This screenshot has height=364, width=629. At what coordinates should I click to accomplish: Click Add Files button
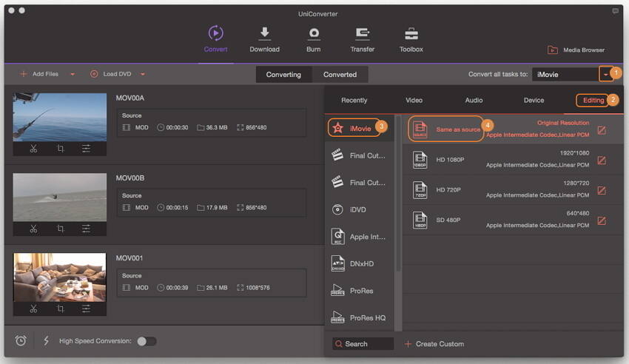[x=39, y=74]
